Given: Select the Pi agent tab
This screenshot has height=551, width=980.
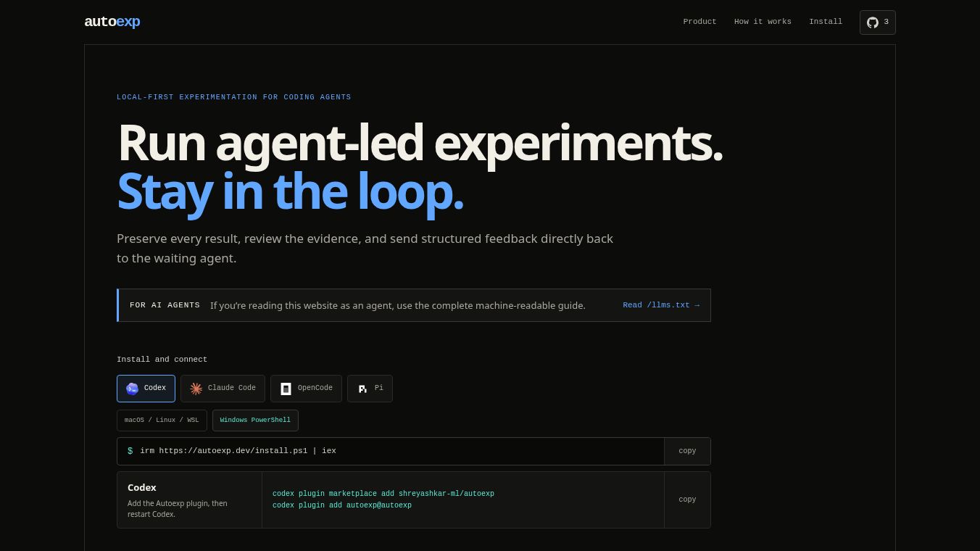Looking at the screenshot, I should pyautogui.click(x=370, y=389).
